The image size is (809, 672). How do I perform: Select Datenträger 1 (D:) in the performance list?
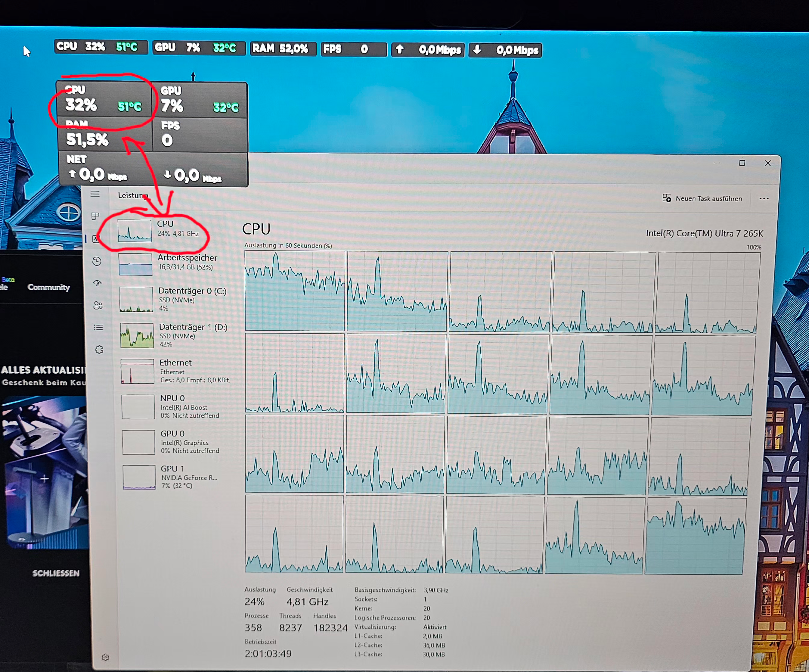174,335
